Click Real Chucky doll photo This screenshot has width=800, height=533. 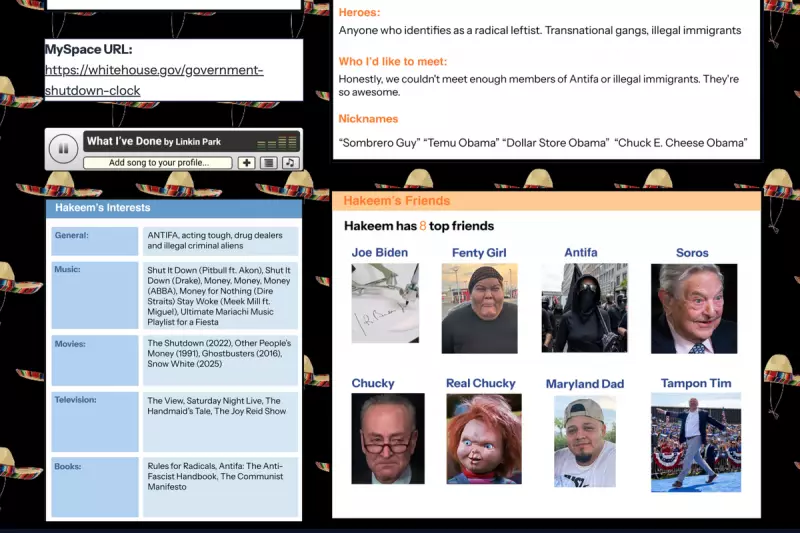coord(484,439)
